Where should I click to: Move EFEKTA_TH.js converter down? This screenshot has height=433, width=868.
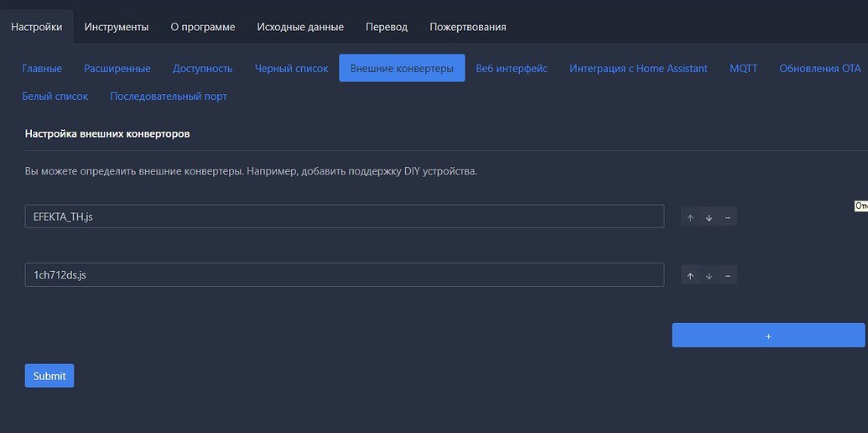709,217
